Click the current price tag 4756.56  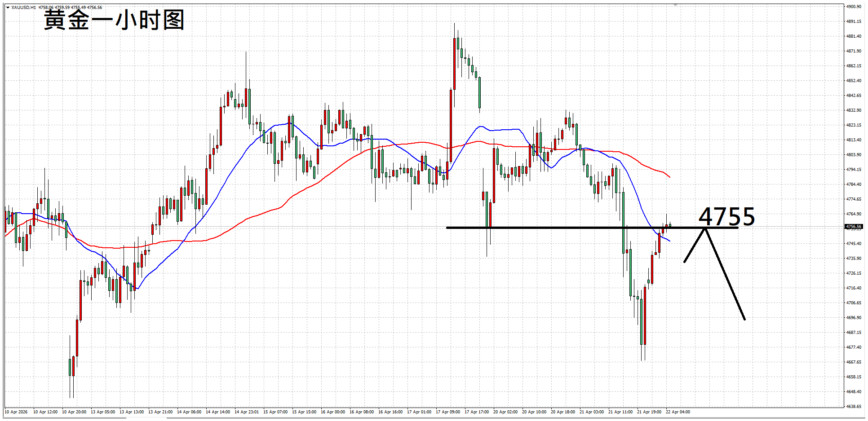tap(853, 227)
